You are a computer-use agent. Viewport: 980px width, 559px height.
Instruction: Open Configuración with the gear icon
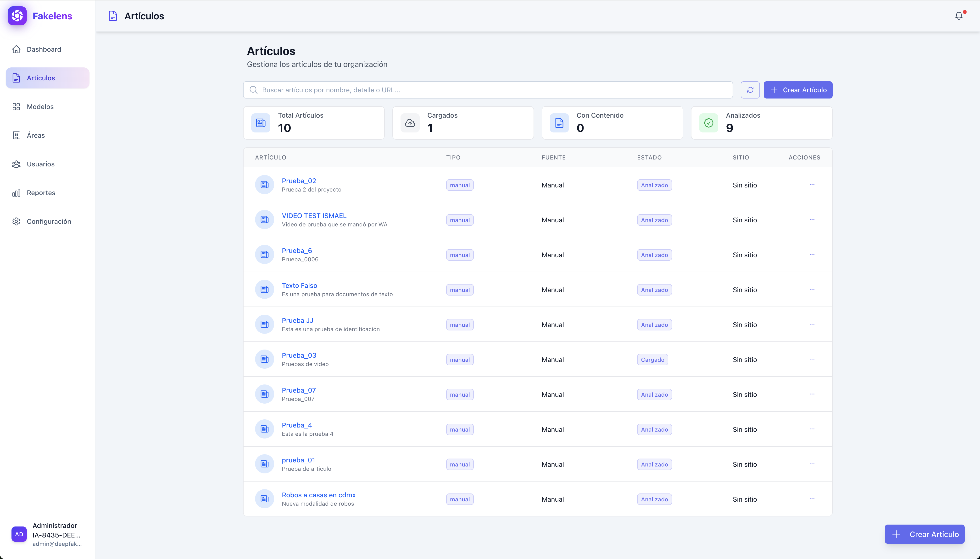pyautogui.click(x=16, y=221)
